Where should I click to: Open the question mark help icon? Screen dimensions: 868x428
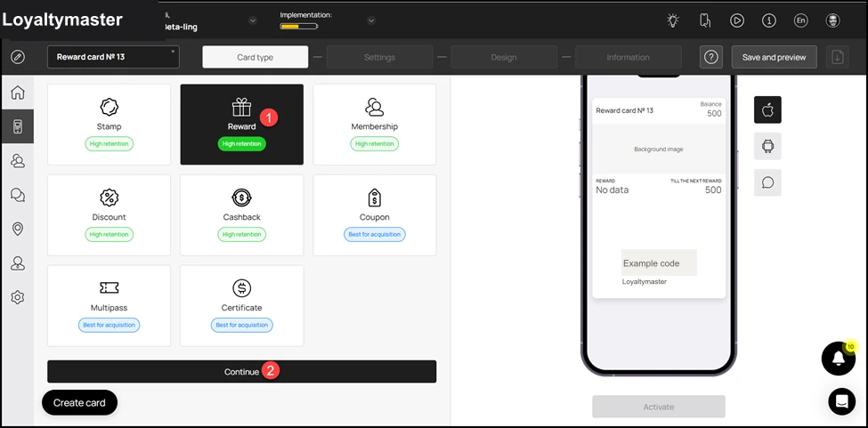click(x=711, y=57)
